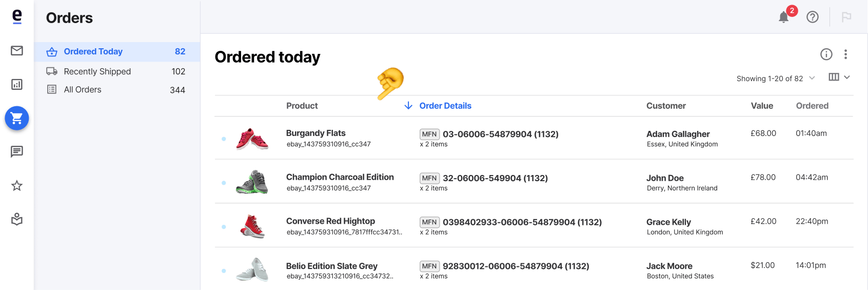Open the All Orders list
Image resolution: width=868 pixels, height=290 pixels.
pos(117,90)
